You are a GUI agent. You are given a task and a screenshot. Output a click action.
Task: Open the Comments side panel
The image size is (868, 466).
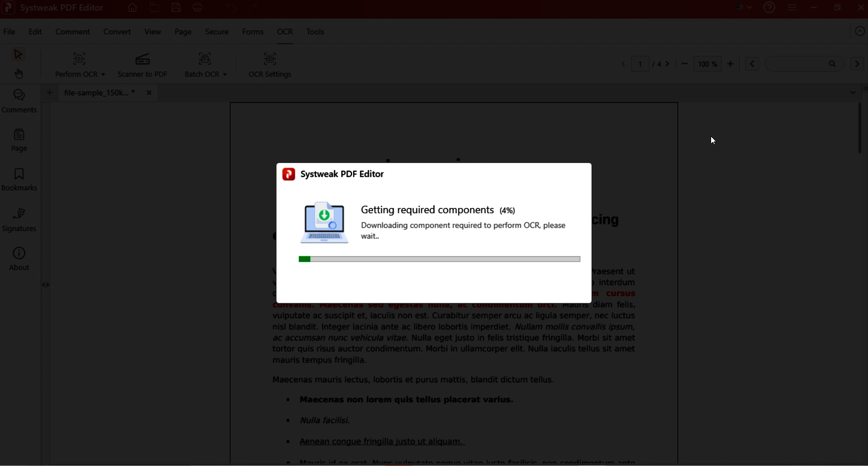pos(19,101)
